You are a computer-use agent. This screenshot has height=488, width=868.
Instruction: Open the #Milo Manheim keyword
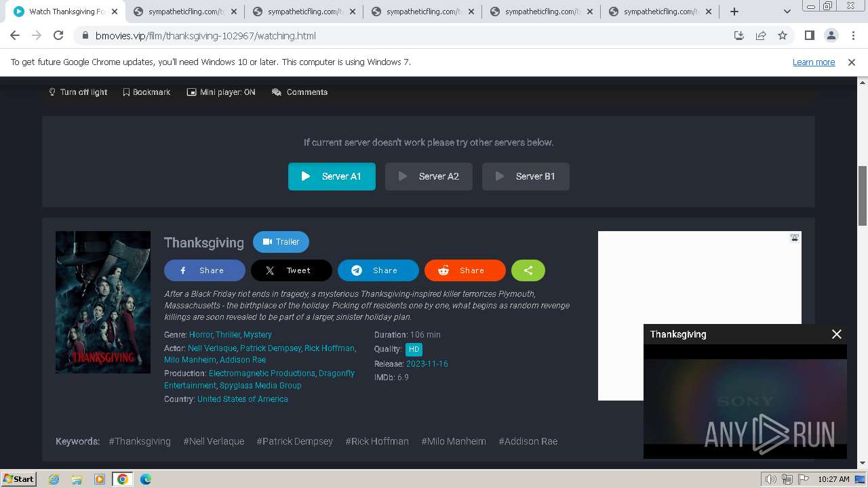454,441
